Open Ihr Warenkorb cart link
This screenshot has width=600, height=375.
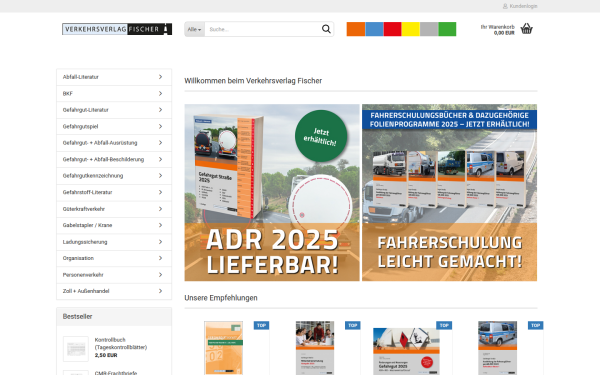[497, 30]
